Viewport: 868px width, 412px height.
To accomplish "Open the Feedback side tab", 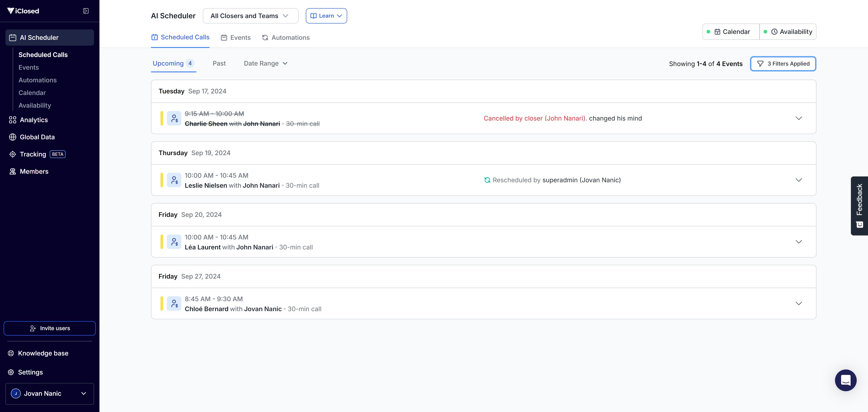I will [859, 206].
